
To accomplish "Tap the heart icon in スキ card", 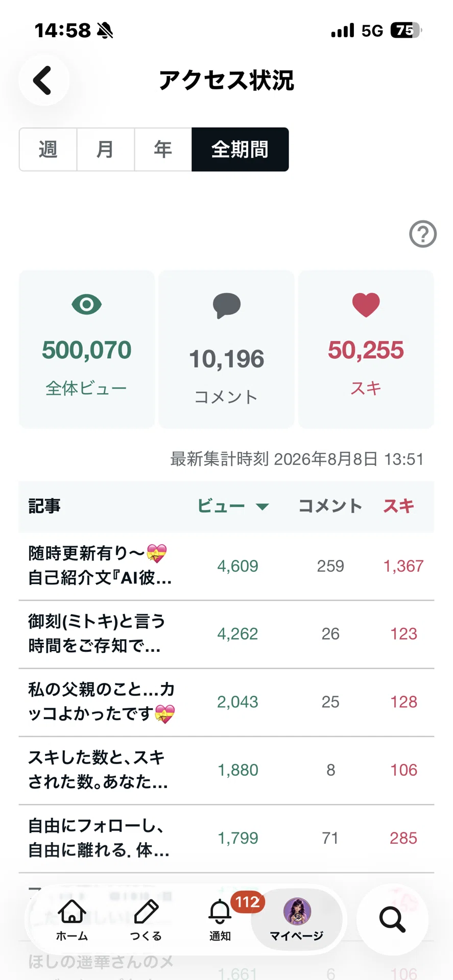I will (366, 305).
